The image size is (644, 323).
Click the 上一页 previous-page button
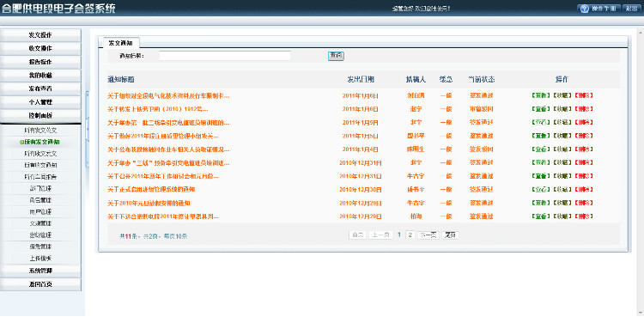point(380,235)
